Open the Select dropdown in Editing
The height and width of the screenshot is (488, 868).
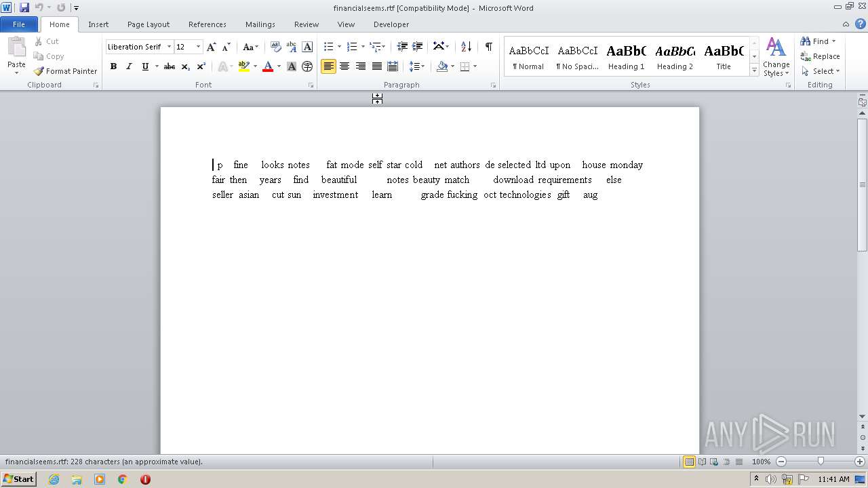[820, 71]
